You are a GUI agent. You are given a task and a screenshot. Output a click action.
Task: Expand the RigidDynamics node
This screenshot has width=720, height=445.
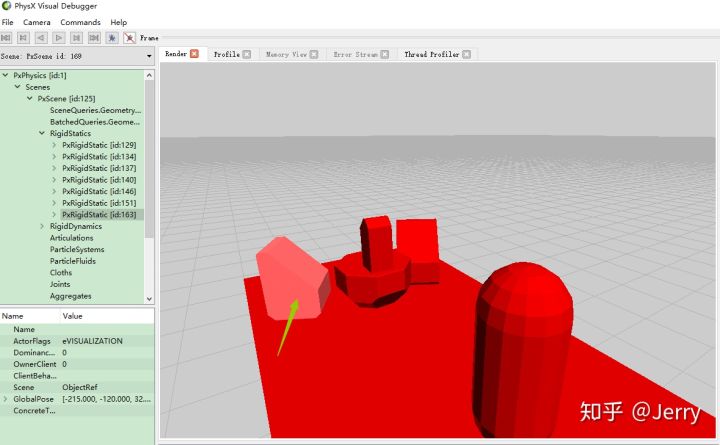coord(42,226)
